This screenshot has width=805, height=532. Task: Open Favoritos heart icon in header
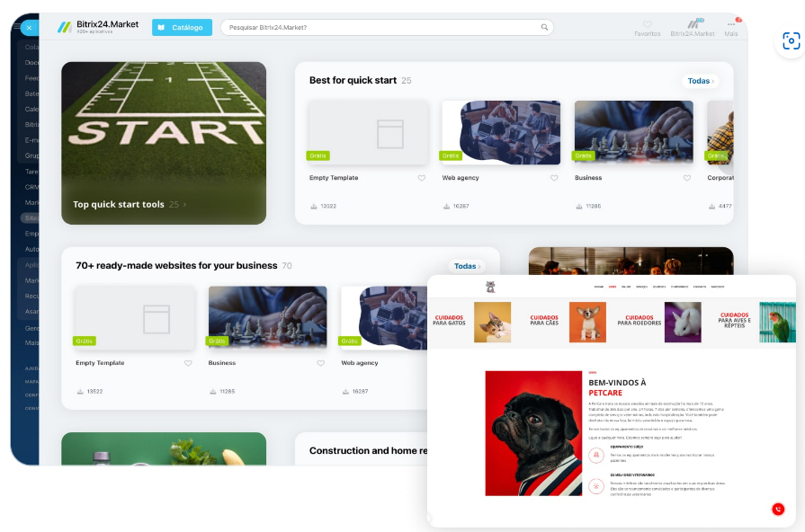point(648,24)
